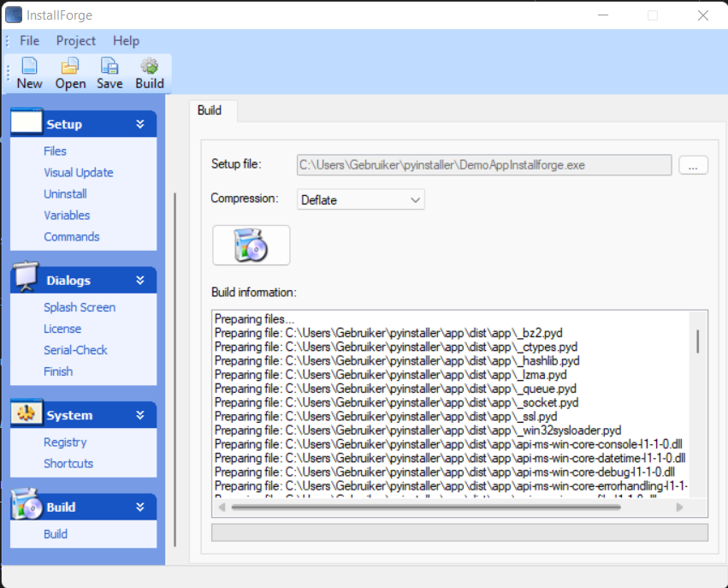Click the log line for _lzma.pyd

[x=390, y=375]
